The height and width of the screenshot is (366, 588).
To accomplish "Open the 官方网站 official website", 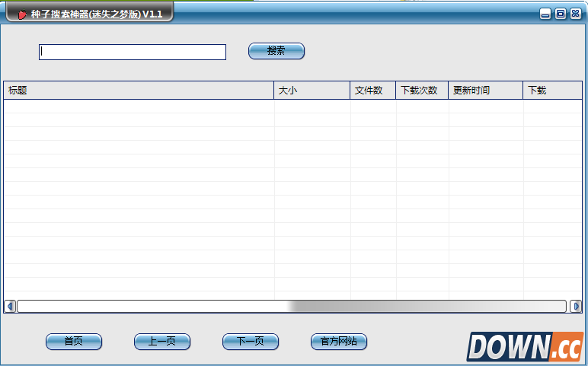I will coord(339,342).
